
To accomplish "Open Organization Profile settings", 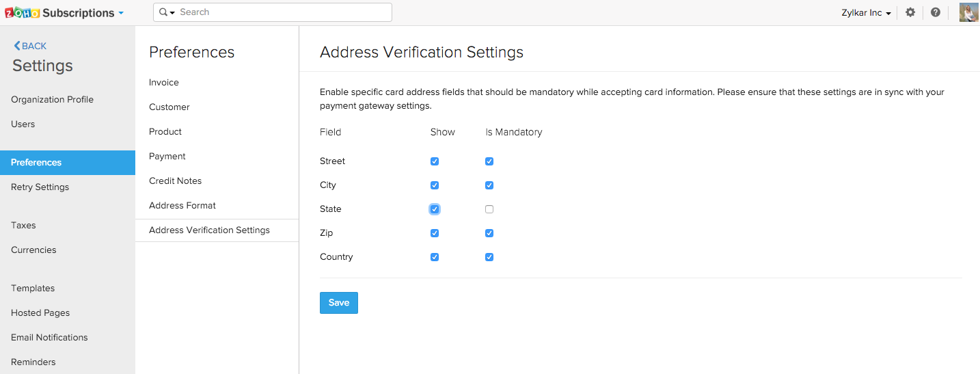I will (x=52, y=99).
